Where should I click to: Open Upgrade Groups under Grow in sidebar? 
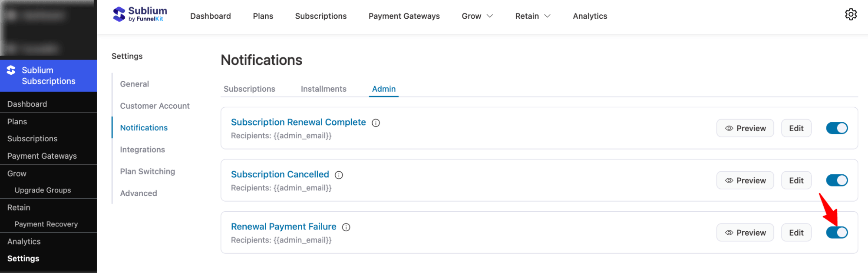pyautogui.click(x=43, y=190)
